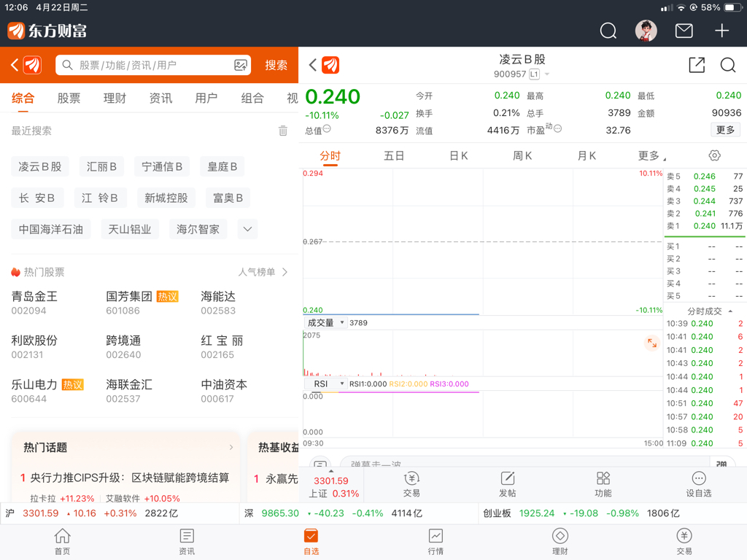This screenshot has height=560, width=747.
Task: Open 自选 in bottom navigation
Action: click(311, 542)
